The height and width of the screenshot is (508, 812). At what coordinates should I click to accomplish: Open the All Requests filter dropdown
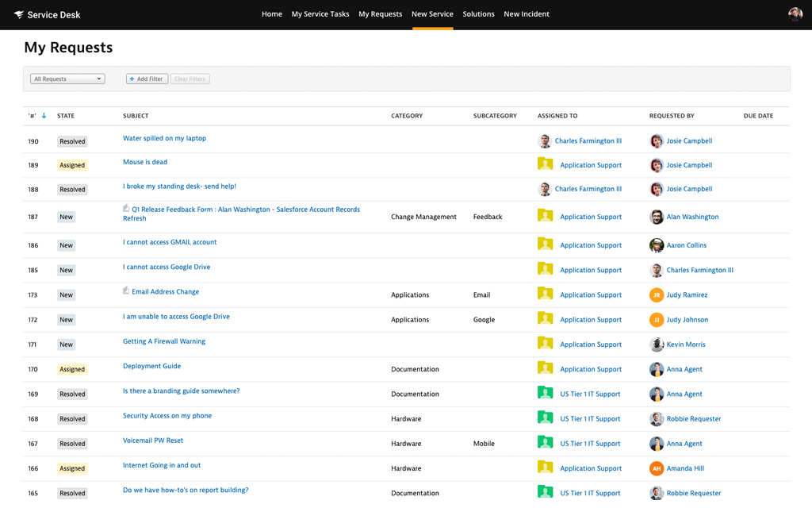[67, 79]
